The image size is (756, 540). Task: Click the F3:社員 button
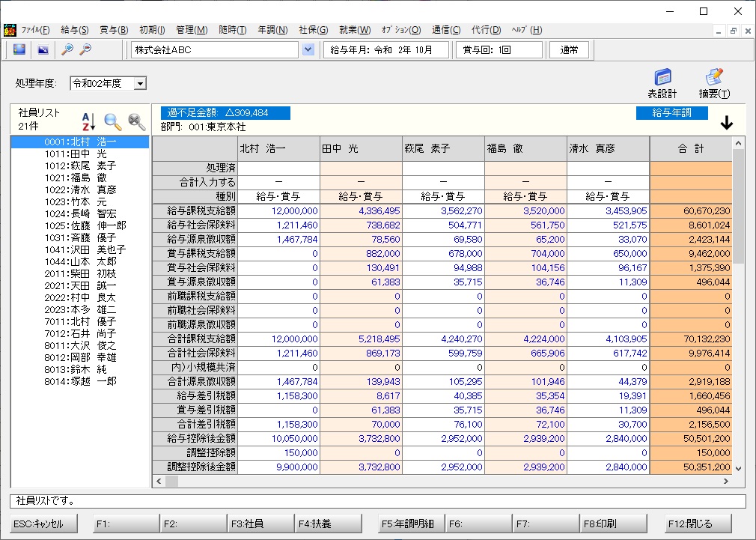[x=260, y=524]
